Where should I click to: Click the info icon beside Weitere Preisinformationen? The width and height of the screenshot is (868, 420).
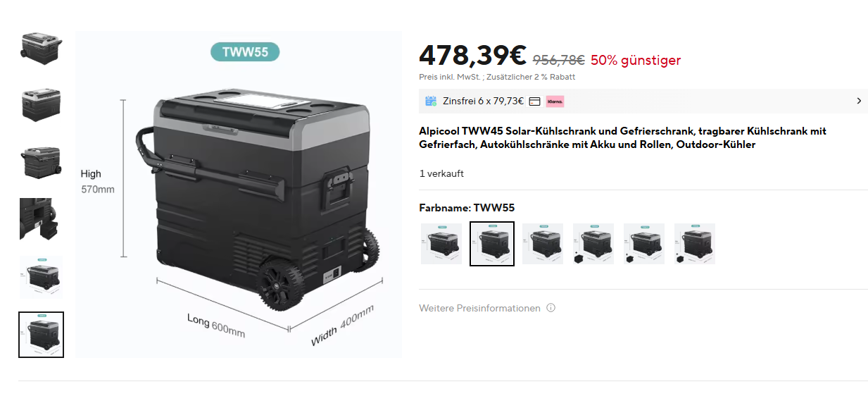pyautogui.click(x=551, y=308)
